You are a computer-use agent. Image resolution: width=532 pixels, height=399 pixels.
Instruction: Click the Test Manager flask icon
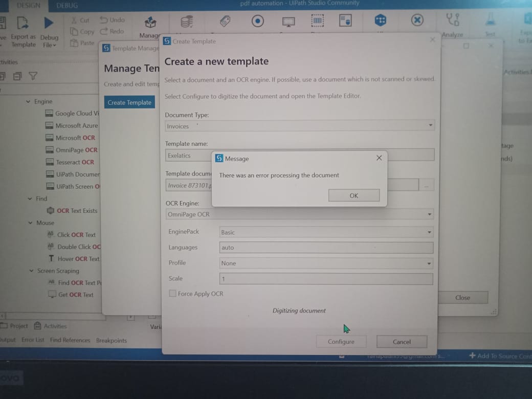click(x=490, y=19)
